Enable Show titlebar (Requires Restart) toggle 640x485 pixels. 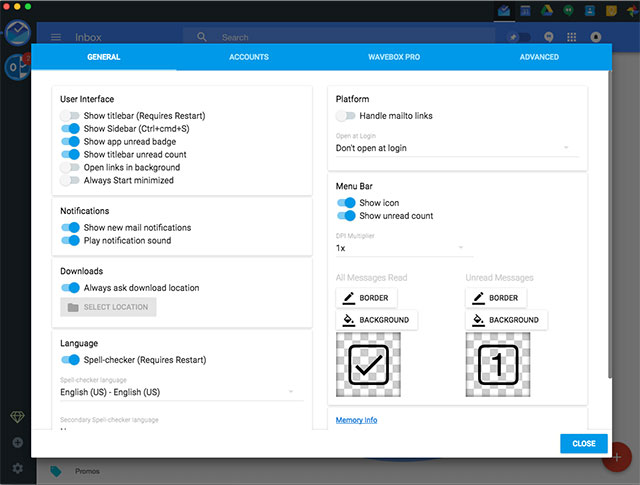[x=69, y=116]
